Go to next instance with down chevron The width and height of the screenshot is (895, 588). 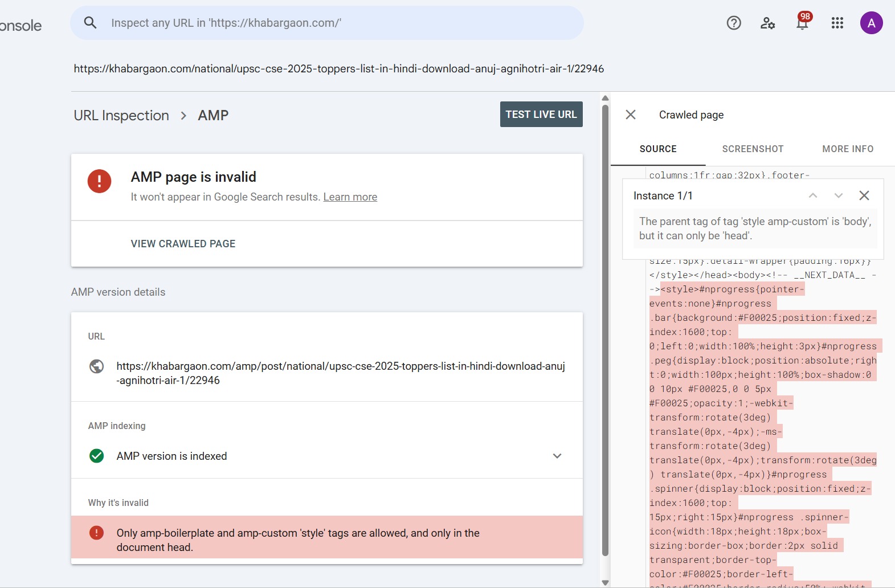838,195
